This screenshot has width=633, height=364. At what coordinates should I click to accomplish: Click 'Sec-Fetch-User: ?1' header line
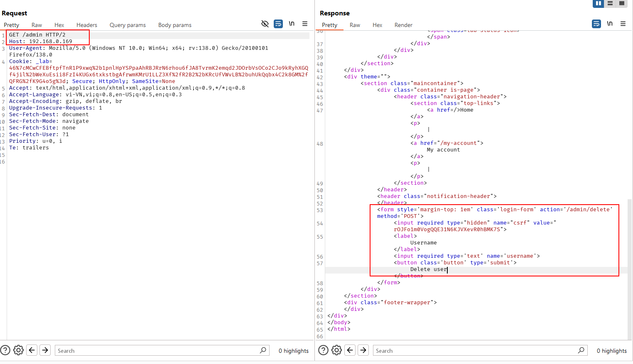pos(39,134)
